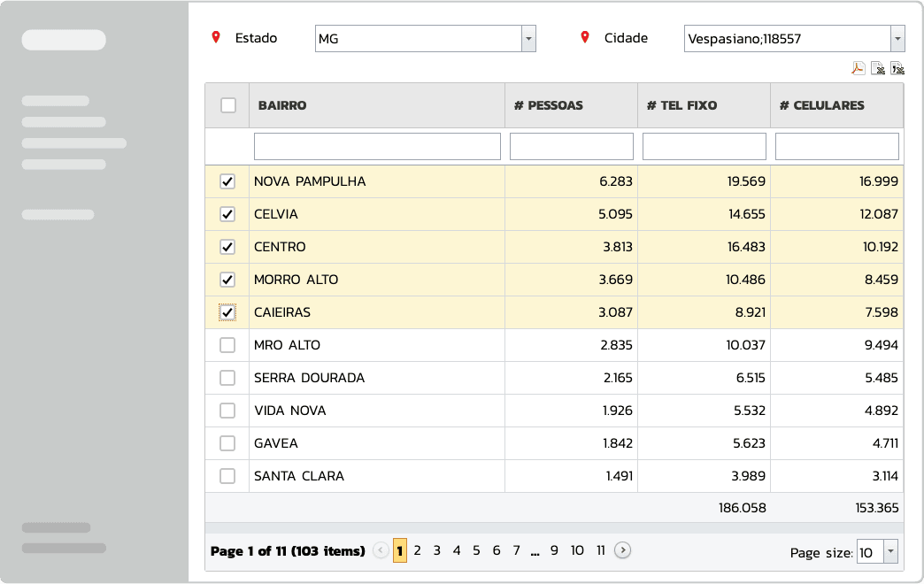This screenshot has width=924, height=584.
Task: Expand the Cidade dropdown arrow
Action: (x=897, y=39)
